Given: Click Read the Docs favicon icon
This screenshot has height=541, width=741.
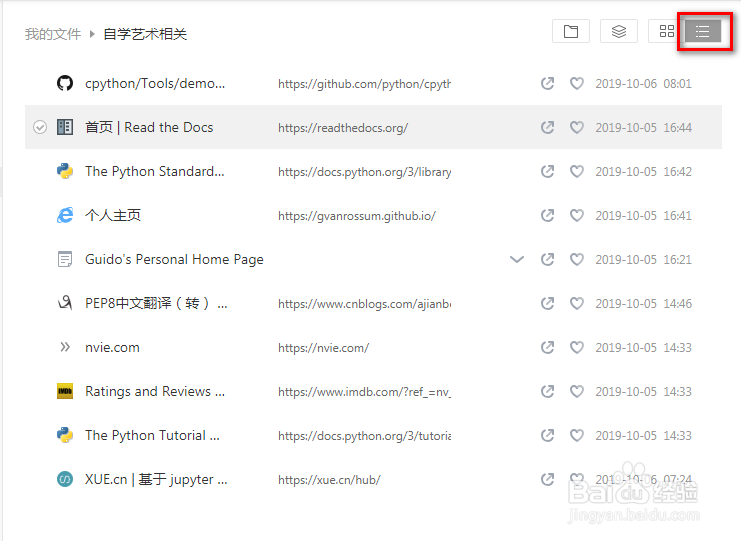Looking at the screenshot, I should [65, 127].
